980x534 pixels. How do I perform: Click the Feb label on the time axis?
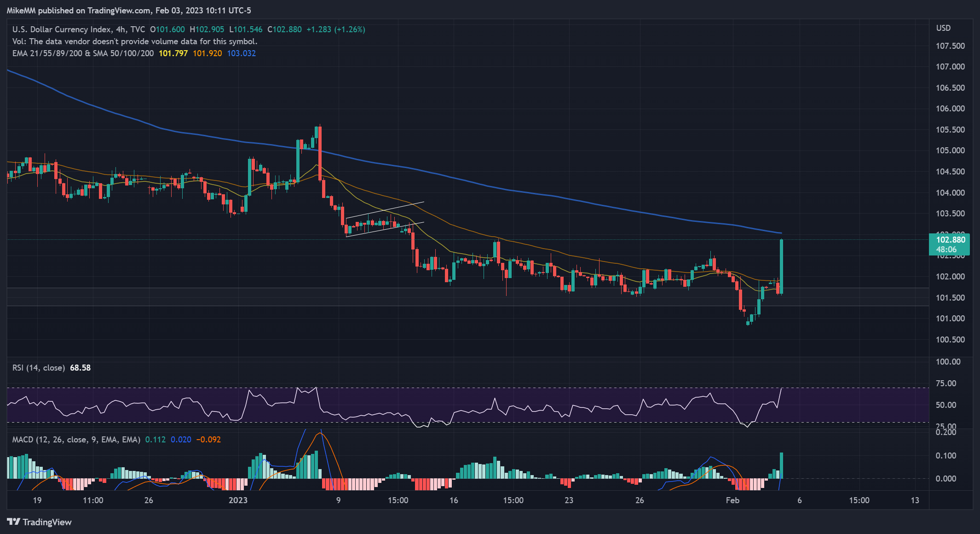click(732, 500)
